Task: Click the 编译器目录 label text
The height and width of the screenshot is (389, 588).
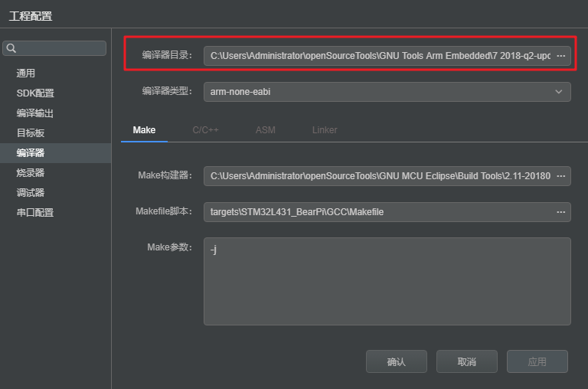Action: 167,56
